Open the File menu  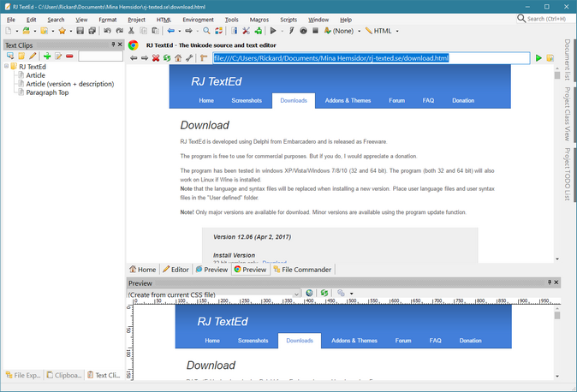[x=10, y=20]
